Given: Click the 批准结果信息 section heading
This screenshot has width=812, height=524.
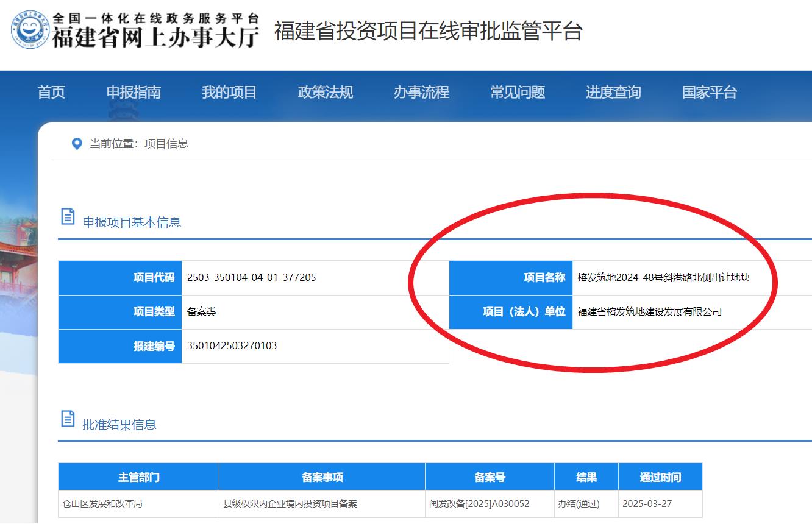Looking at the screenshot, I should click(119, 425).
